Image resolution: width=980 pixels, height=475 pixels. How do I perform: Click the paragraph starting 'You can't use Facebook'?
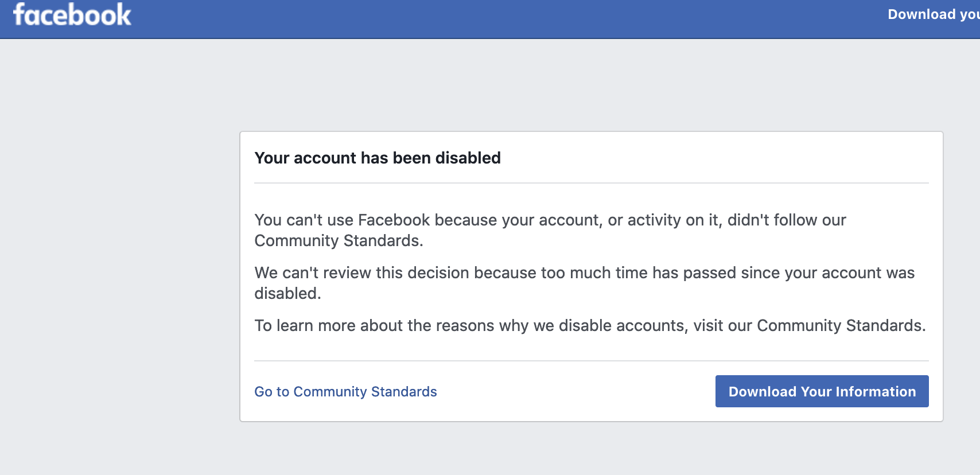point(550,230)
